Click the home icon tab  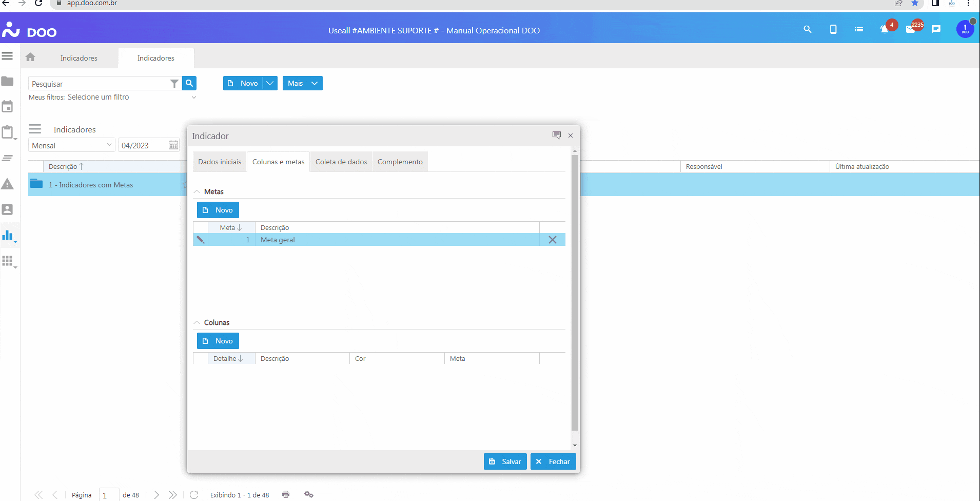(x=30, y=57)
